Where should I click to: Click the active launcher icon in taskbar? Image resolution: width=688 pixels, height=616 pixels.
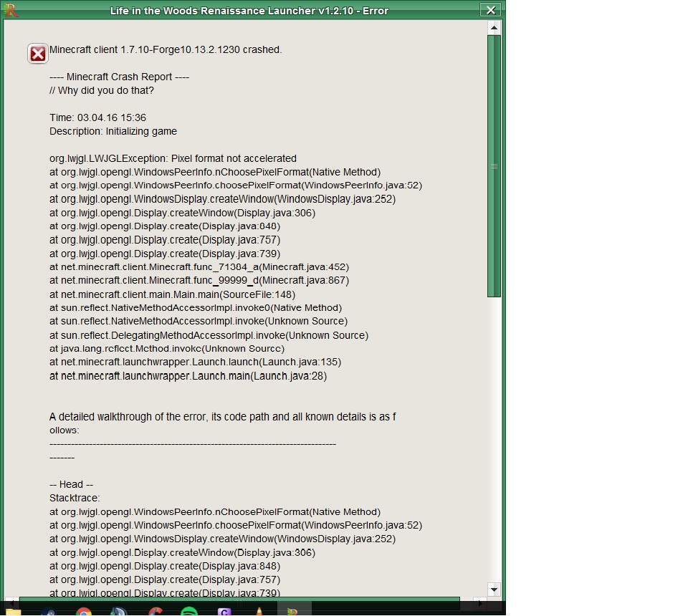pos(294,610)
